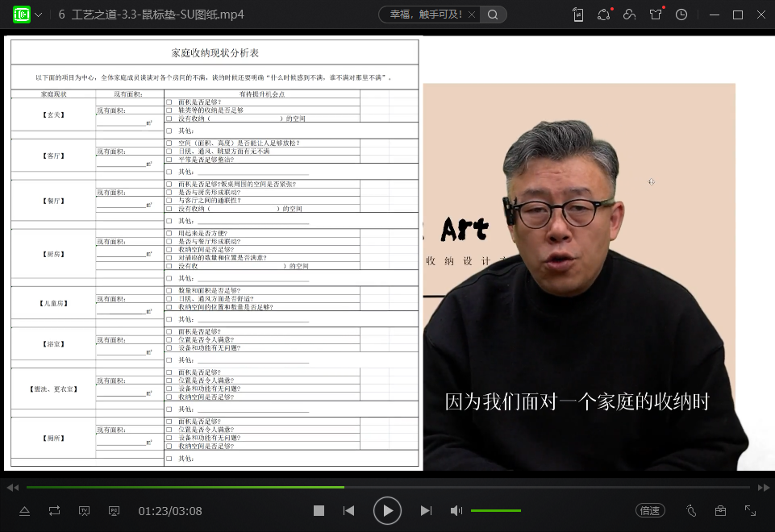
Task: Open the watch history clock icon
Action: (681, 15)
